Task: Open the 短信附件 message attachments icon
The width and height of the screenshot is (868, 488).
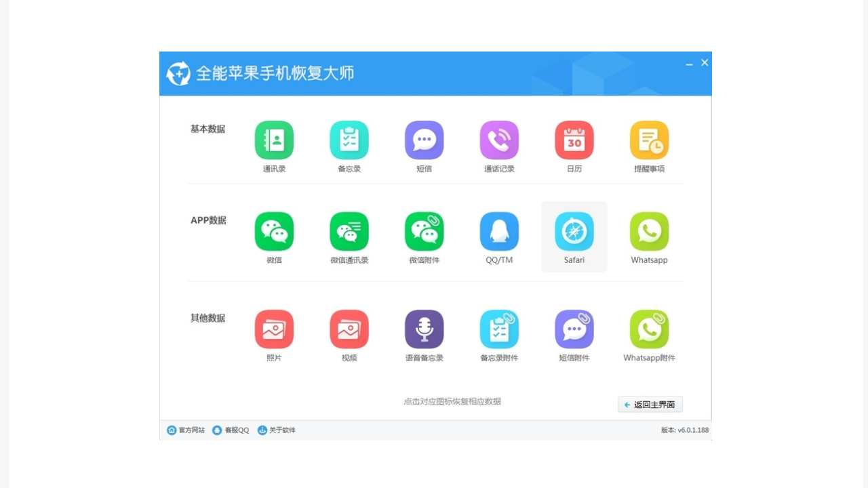Action: tap(574, 329)
